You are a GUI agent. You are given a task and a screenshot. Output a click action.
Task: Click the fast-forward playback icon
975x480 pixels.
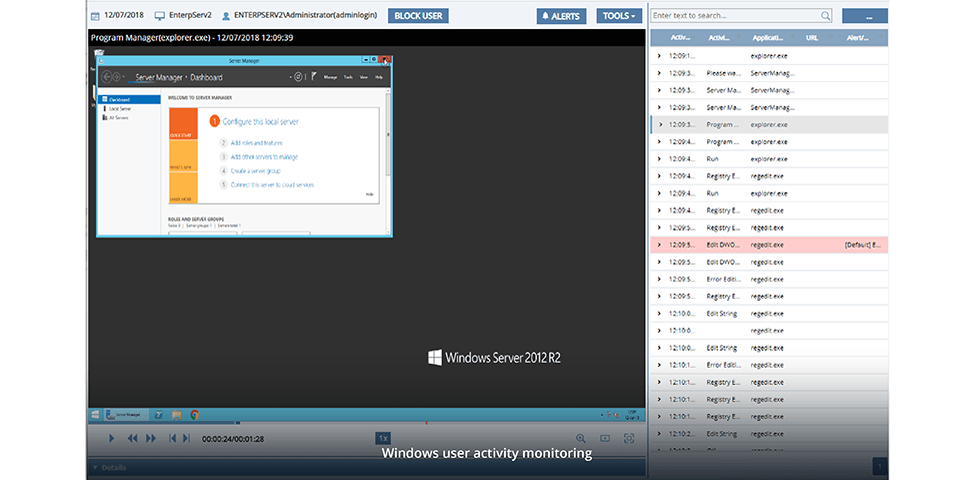(x=151, y=438)
